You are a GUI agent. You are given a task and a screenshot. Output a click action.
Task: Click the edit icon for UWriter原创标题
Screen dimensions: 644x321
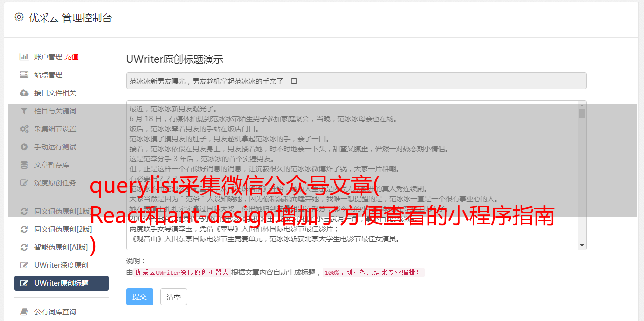click(24, 283)
